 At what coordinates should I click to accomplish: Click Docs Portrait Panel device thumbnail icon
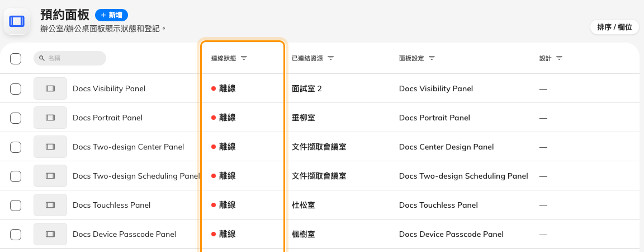coord(50,118)
